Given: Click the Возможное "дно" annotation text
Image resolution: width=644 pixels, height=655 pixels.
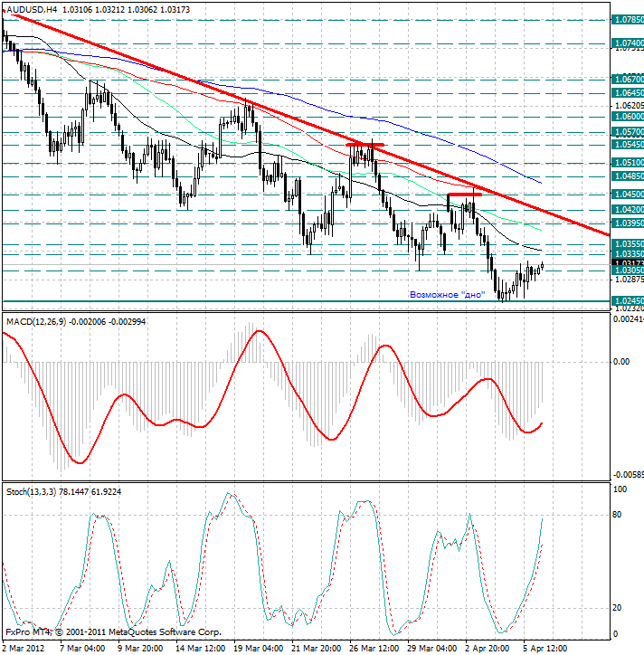Looking at the screenshot, I should [448, 295].
